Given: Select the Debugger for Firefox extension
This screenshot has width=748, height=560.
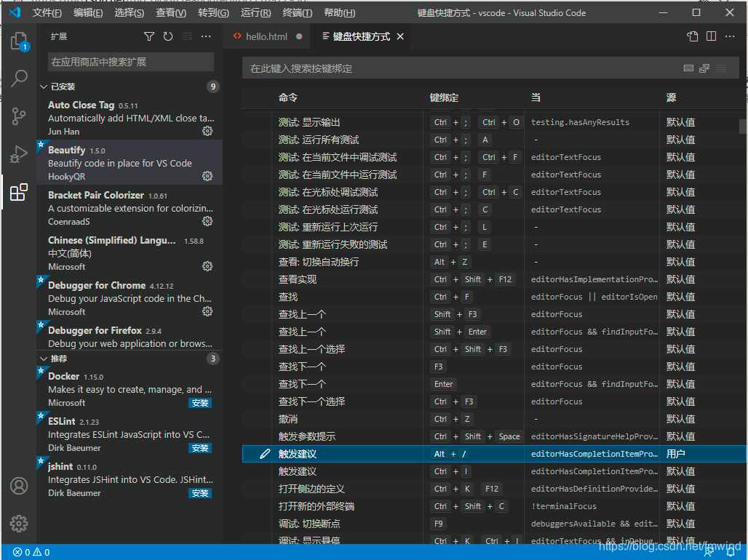Looking at the screenshot, I should pyautogui.click(x=130, y=336).
